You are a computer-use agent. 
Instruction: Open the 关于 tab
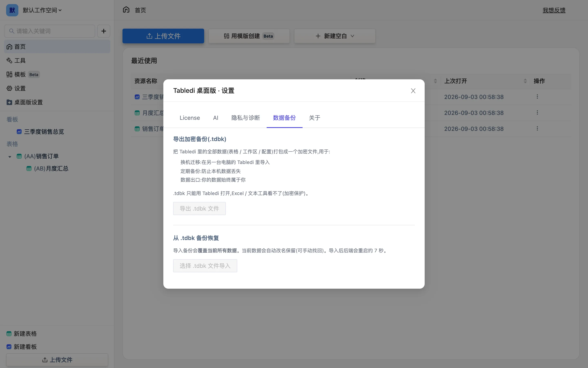pyautogui.click(x=314, y=118)
